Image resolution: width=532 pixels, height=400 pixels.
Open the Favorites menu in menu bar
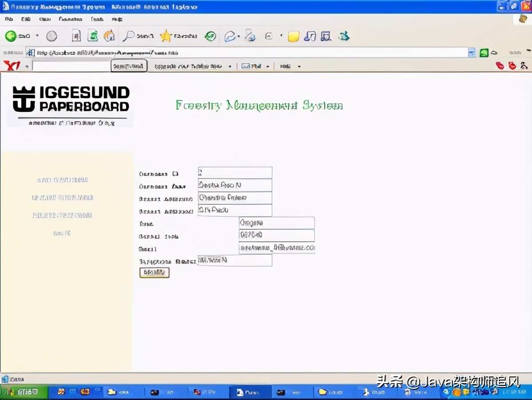(70, 20)
